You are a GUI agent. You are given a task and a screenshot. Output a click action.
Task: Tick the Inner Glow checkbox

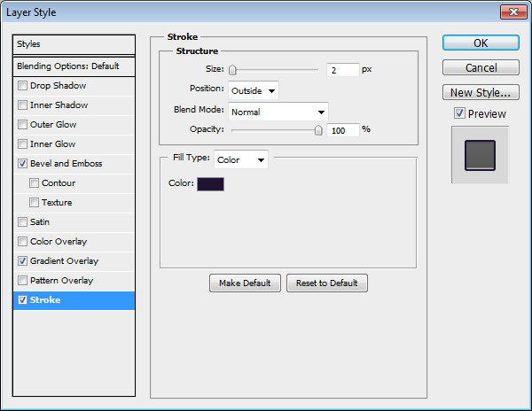click(22, 144)
